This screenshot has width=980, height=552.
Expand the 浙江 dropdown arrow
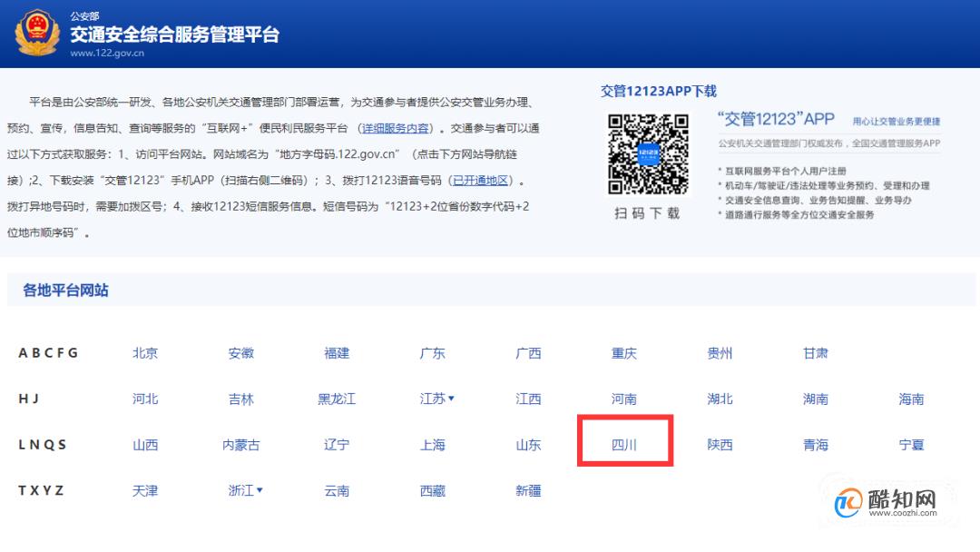pyautogui.click(x=260, y=490)
